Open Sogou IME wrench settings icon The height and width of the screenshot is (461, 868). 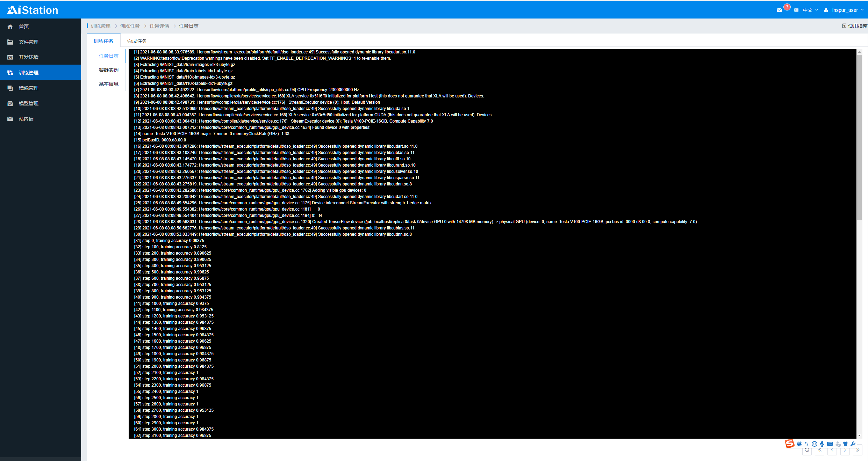(853, 444)
